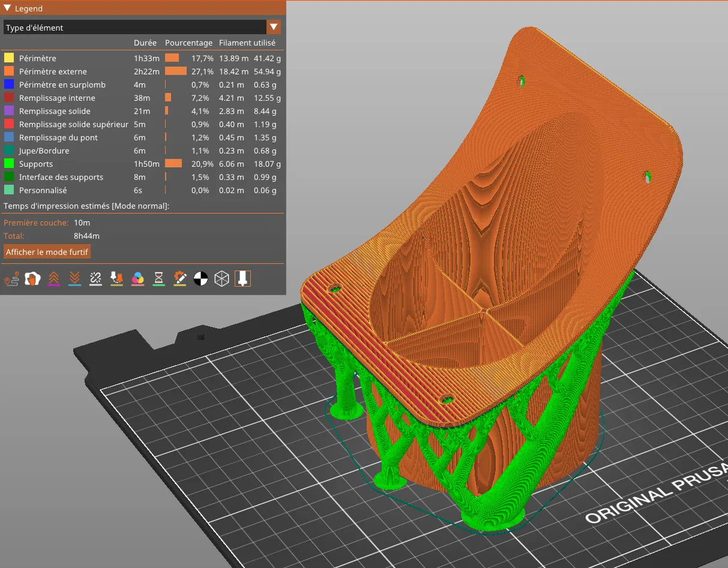This screenshot has width=728, height=568.
Task: Toggle seams broken-link icon
Action: (x=95, y=279)
